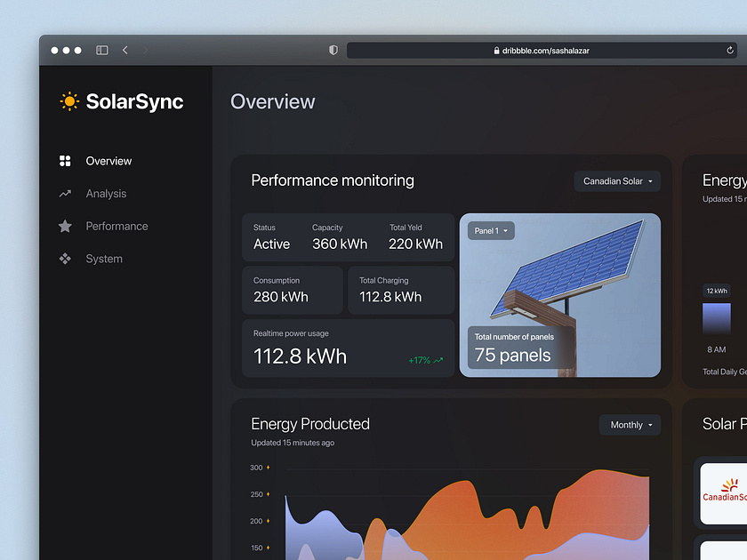Click the SolarSync sun logo
This screenshot has height=560, width=747.
click(68, 101)
